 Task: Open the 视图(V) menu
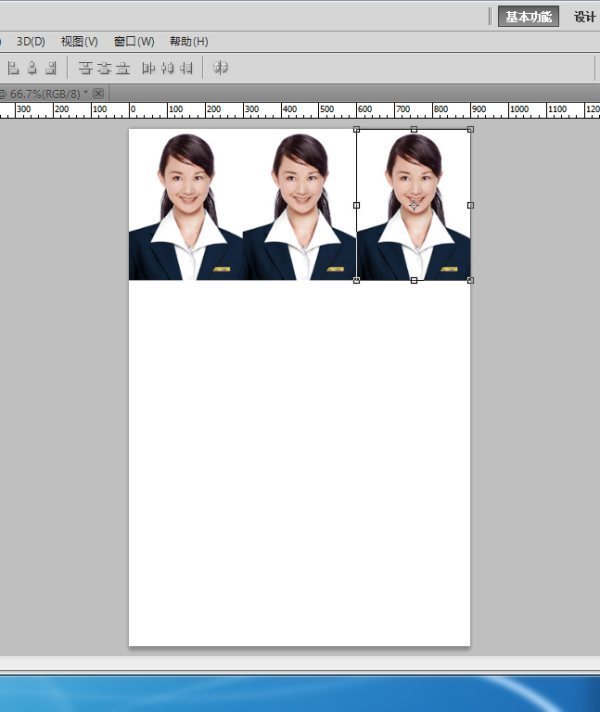pyautogui.click(x=79, y=41)
